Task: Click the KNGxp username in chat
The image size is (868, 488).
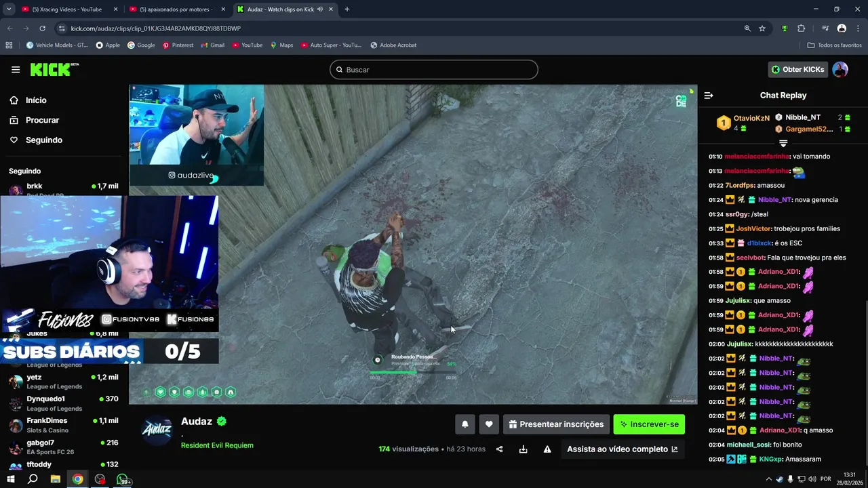Action: [x=770, y=460]
